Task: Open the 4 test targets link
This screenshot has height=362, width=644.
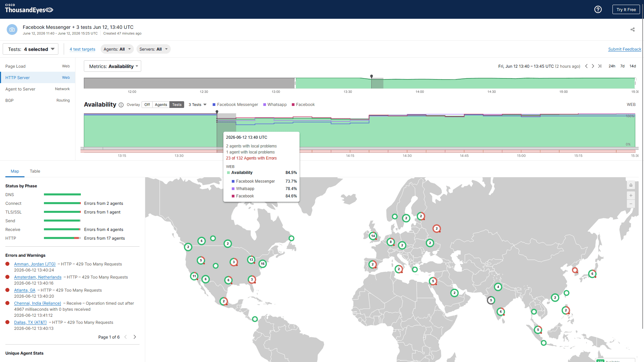Action: tap(83, 49)
